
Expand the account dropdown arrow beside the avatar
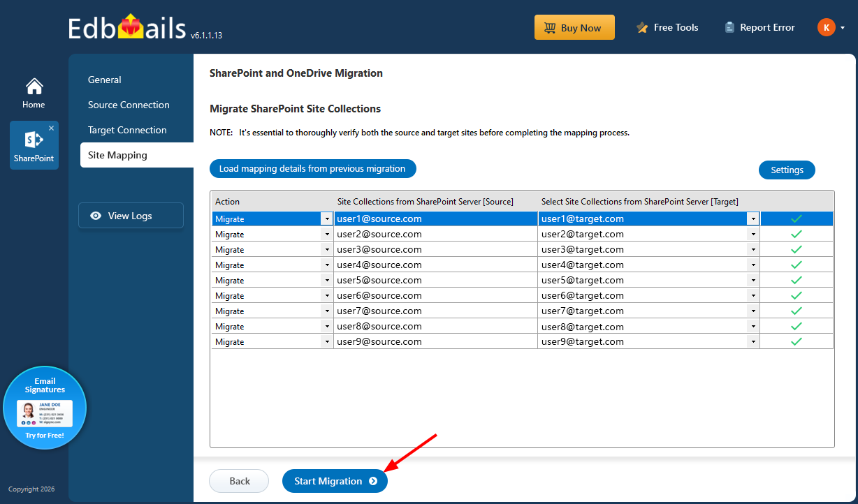[843, 28]
